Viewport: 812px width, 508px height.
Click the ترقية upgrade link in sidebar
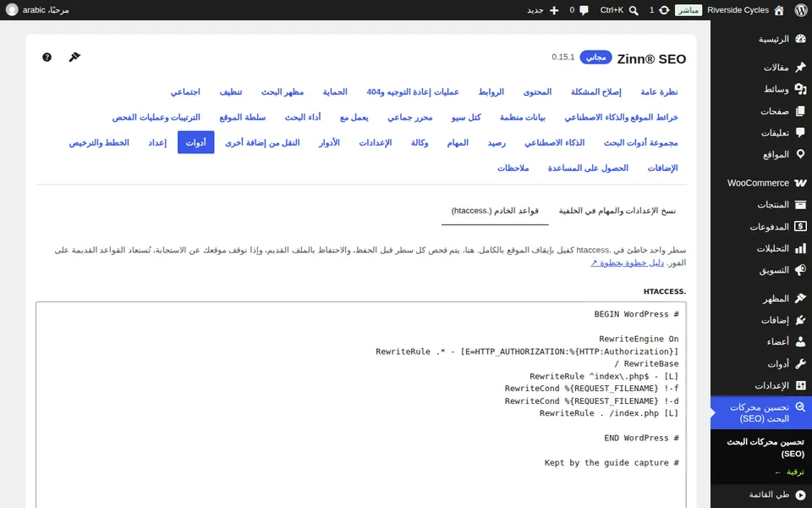tap(789, 472)
